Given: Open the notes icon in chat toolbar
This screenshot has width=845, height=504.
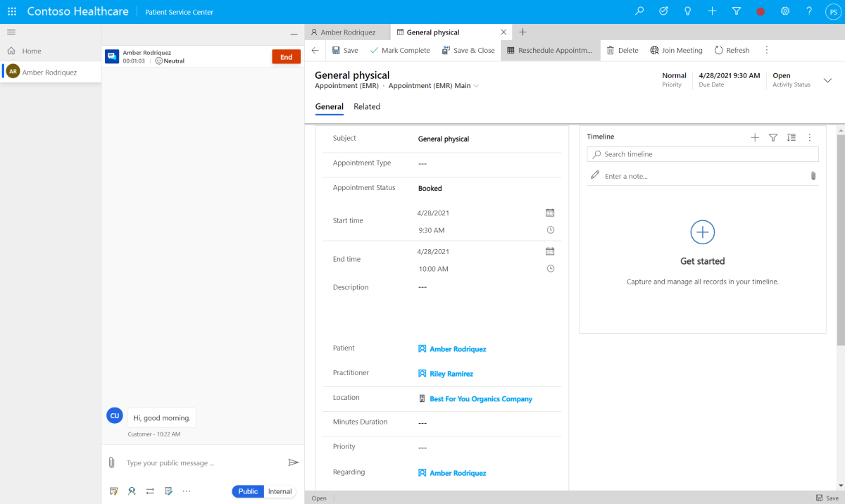Looking at the screenshot, I should [x=168, y=491].
